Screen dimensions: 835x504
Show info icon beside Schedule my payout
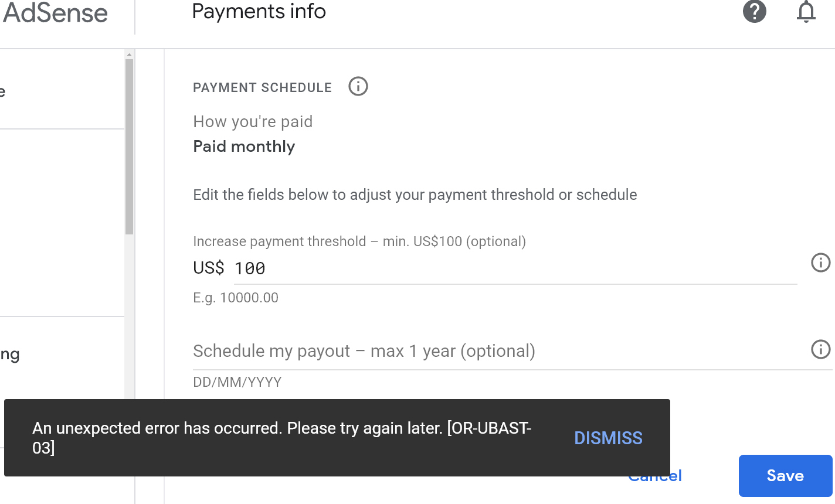(x=821, y=349)
